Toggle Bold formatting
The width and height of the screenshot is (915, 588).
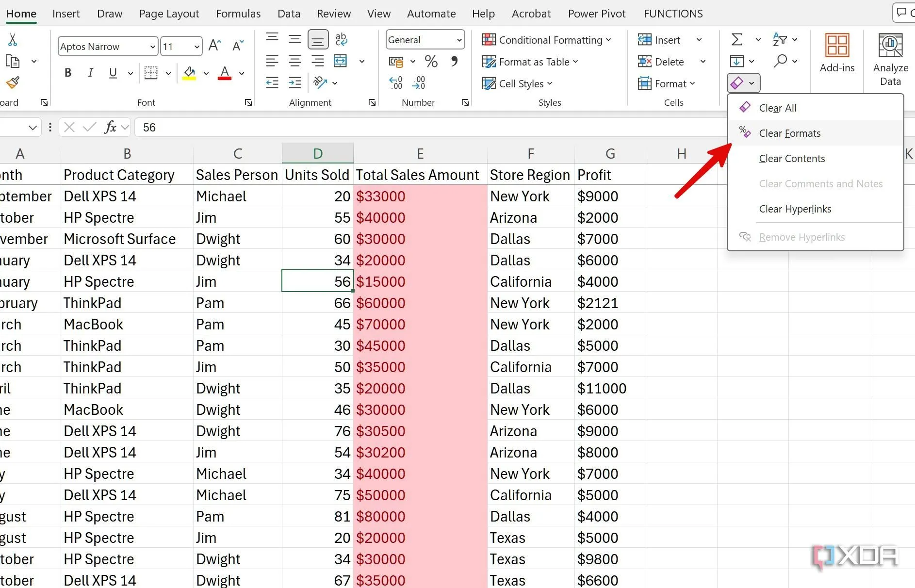click(x=68, y=73)
